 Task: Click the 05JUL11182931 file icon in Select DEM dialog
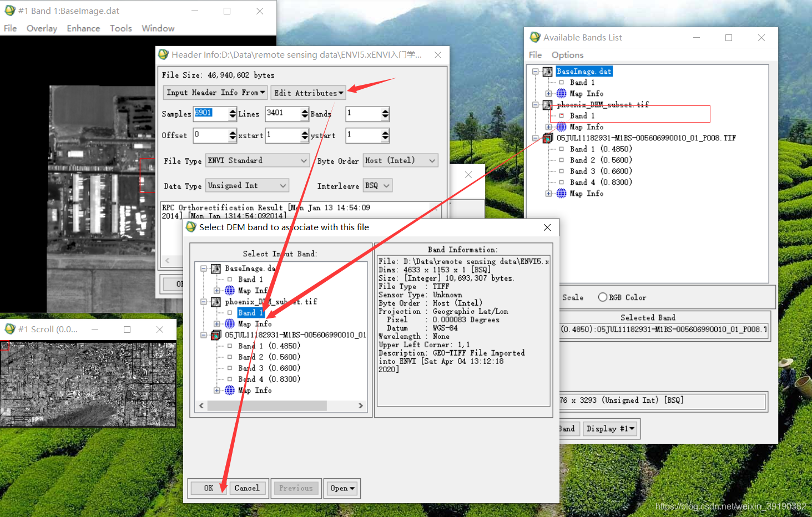click(216, 335)
